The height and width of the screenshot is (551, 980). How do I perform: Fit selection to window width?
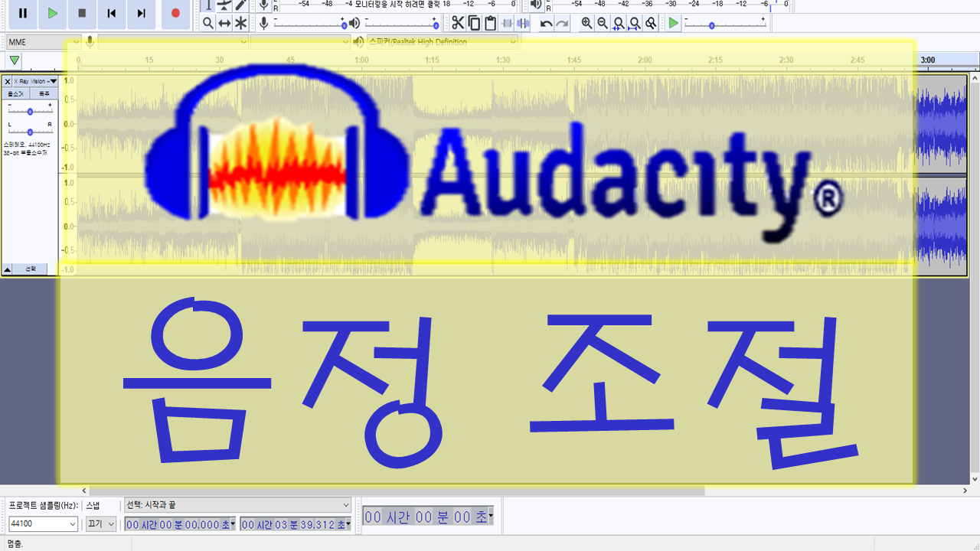click(x=619, y=23)
